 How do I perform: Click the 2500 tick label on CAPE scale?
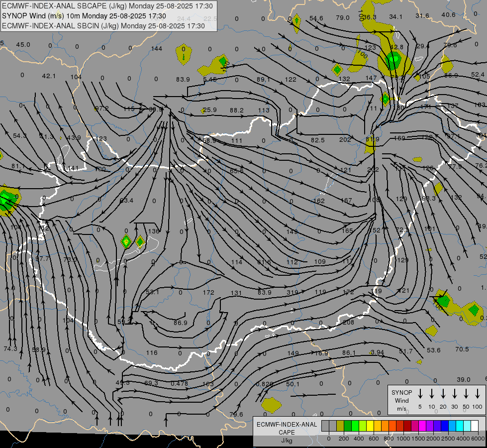click(x=448, y=439)
